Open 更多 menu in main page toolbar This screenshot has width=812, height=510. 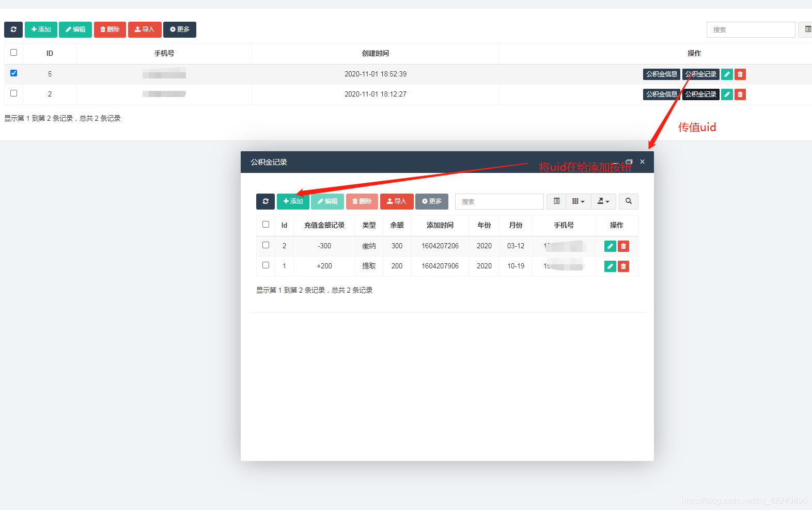coord(180,29)
